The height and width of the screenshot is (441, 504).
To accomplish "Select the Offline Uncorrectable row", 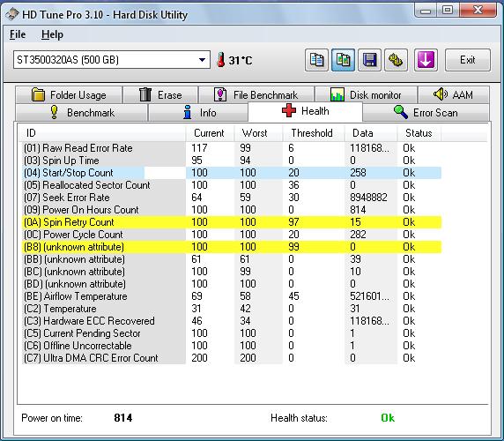I will click(x=232, y=346).
